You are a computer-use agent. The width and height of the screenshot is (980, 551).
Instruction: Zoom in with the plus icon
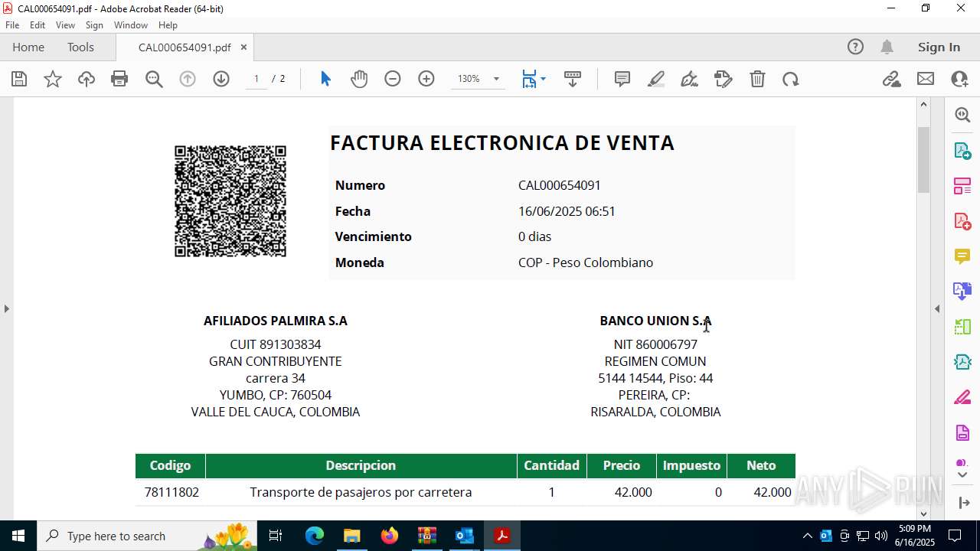(426, 79)
